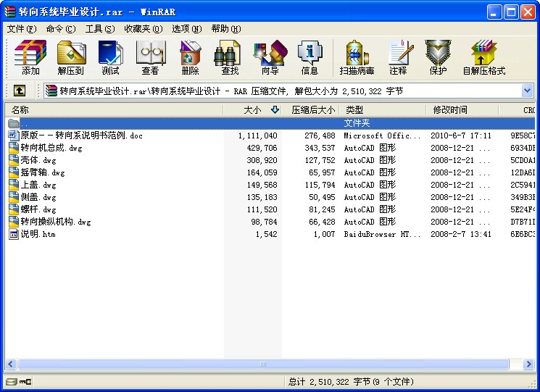Select the 说明.htm file

click(x=38, y=234)
